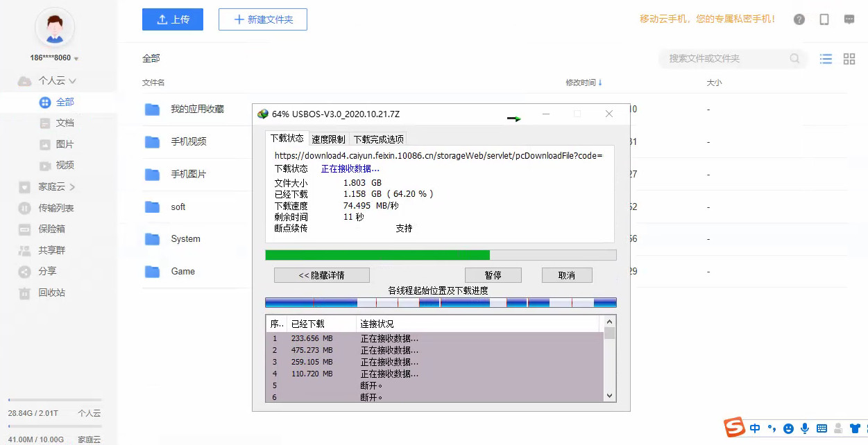Click the 新建文件夹 button
Image resolution: width=868 pixels, height=445 pixels.
pos(263,19)
